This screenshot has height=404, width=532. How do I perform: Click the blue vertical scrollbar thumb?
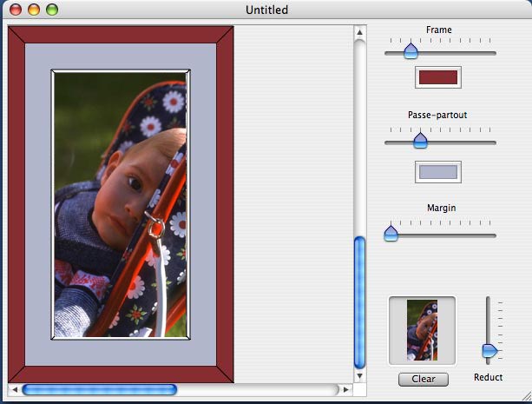pos(359,303)
